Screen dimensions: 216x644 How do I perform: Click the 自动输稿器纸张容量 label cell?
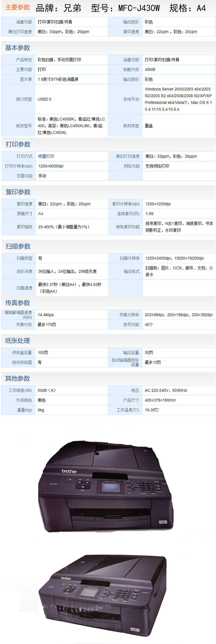pyautogui.click(x=125, y=362)
